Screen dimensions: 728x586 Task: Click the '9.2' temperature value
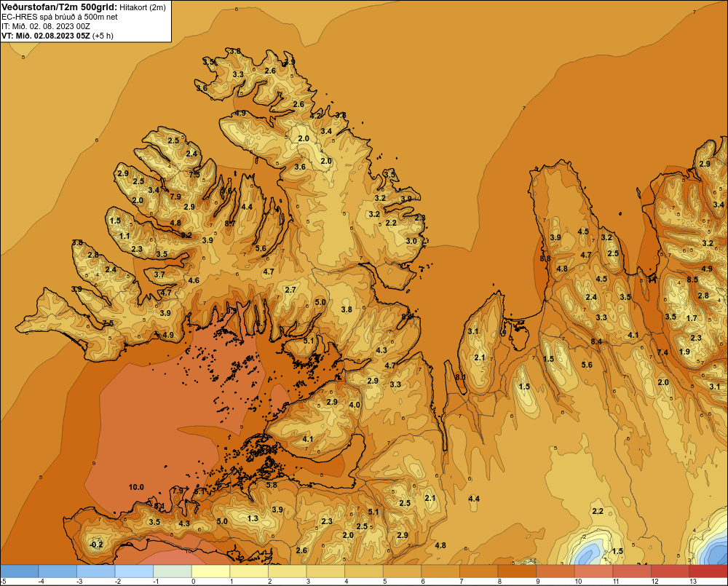[186, 235]
